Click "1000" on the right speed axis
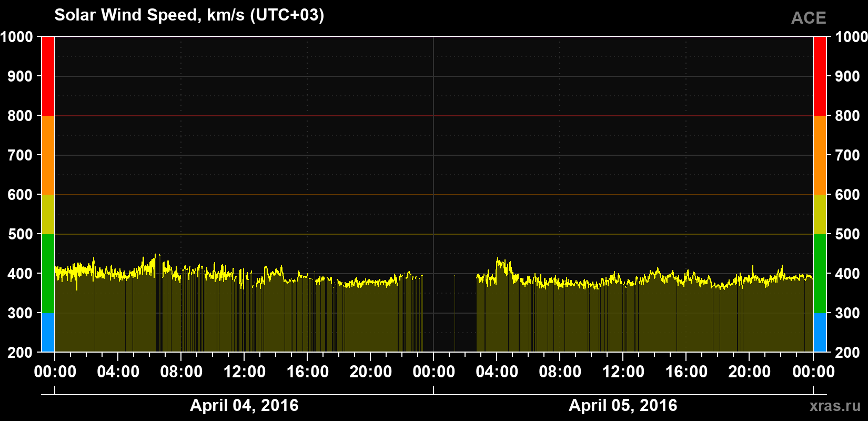 point(851,37)
